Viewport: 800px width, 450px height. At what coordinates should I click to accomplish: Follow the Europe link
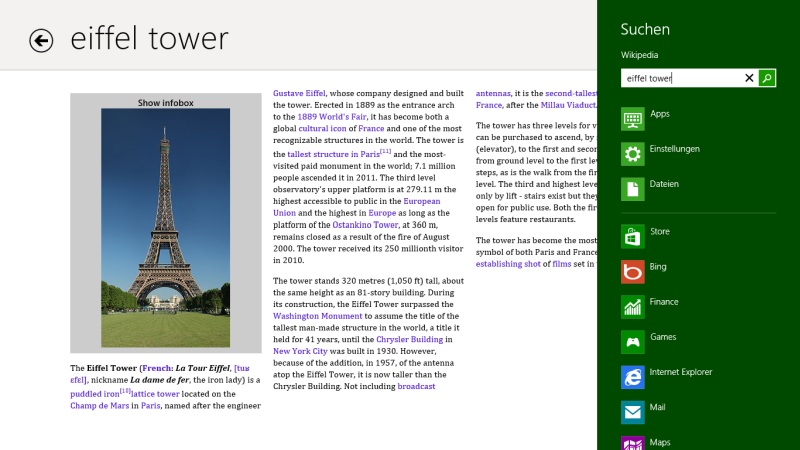(x=382, y=213)
